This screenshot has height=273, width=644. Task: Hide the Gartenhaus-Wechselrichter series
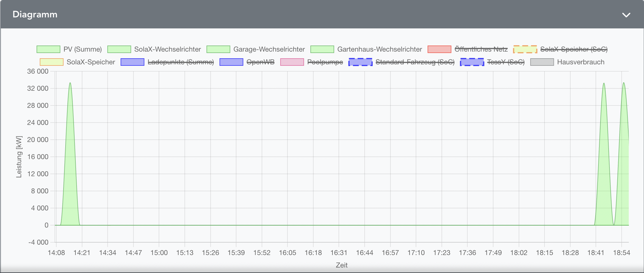pos(379,49)
